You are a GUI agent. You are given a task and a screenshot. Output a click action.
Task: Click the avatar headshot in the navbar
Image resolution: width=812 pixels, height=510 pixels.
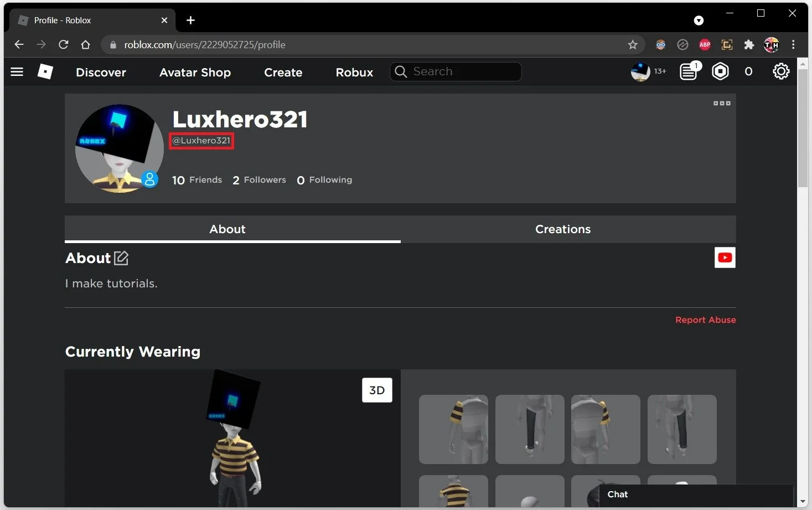[x=640, y=71]
